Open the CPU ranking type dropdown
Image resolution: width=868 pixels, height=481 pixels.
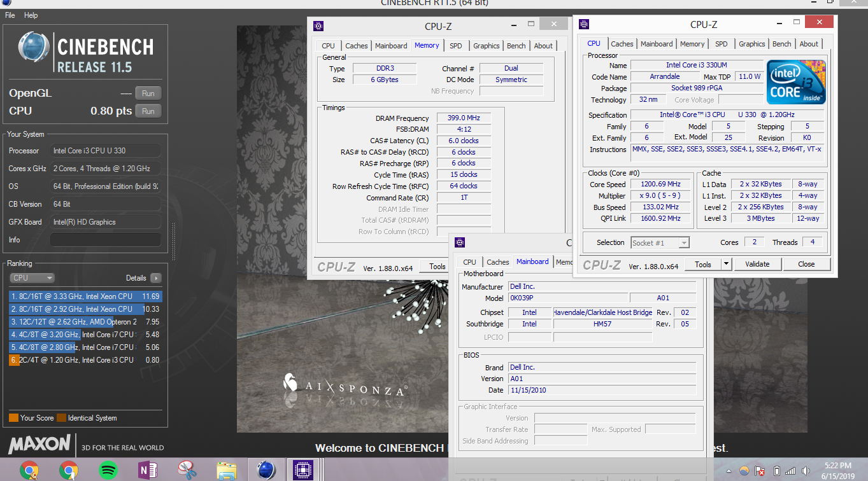click(32, 278)
